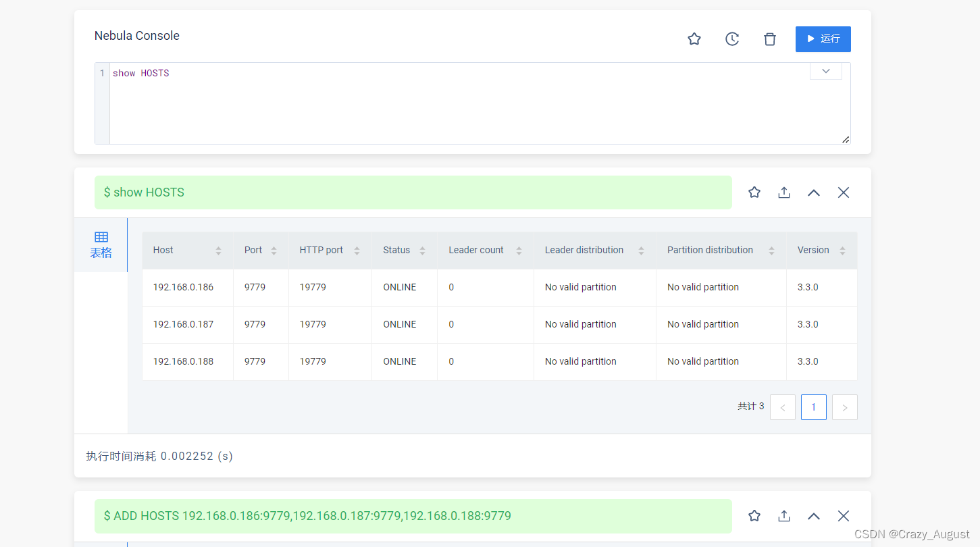The image size is (980, 547).
Task: Go to next results page
Action: click(845, 407)
